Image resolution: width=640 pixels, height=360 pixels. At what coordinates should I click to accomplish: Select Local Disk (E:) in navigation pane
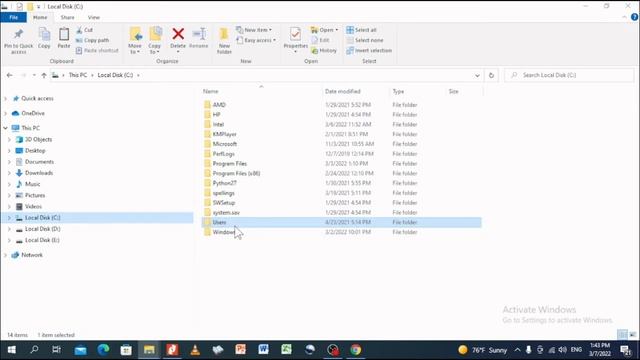42,240
